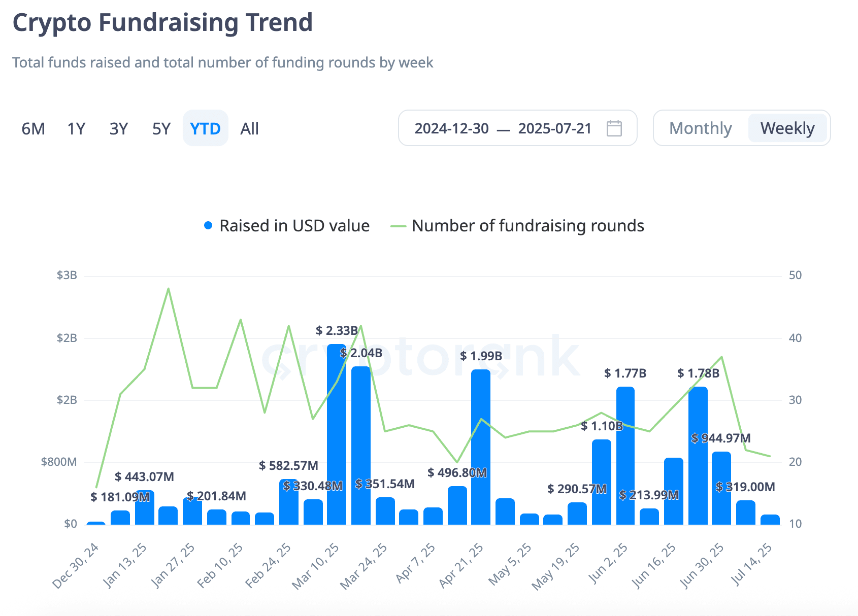
Task: Click the green legend line marker
Action: tap(399, 226)
